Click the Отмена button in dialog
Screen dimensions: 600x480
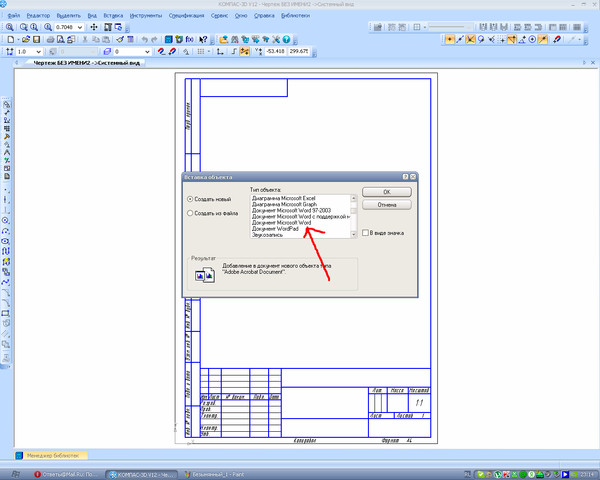pyautogui.click(x=387, y=205)
